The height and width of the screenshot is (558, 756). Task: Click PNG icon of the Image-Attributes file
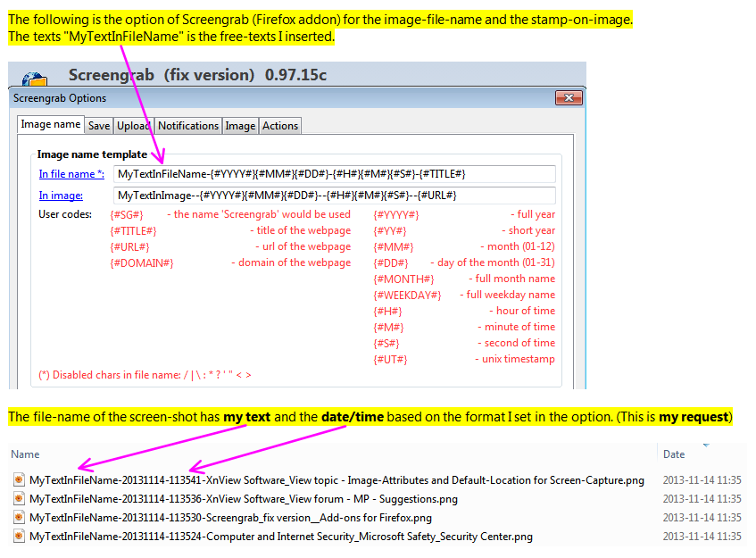pos(19,479)
